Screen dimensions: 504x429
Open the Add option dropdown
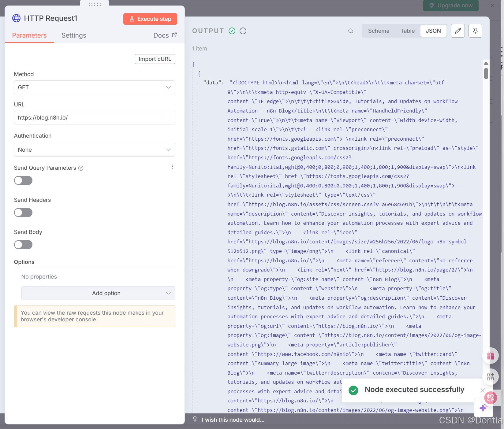point(98,293)
